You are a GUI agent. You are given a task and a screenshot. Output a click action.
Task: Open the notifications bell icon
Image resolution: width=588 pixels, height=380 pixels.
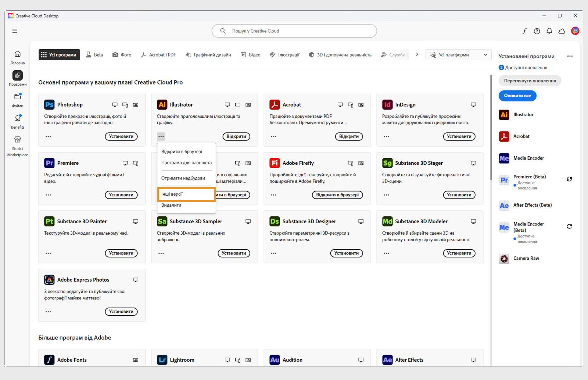[x=549, y=31]
